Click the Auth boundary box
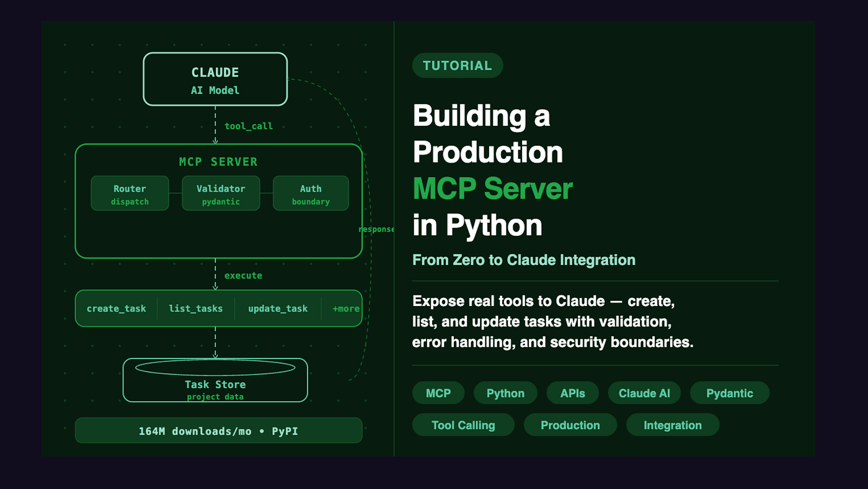Viewport: 868px width, 489px height. 311,193
